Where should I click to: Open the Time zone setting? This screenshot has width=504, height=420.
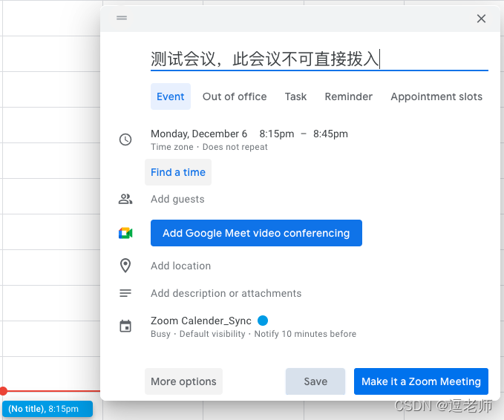tap(172, 147)
